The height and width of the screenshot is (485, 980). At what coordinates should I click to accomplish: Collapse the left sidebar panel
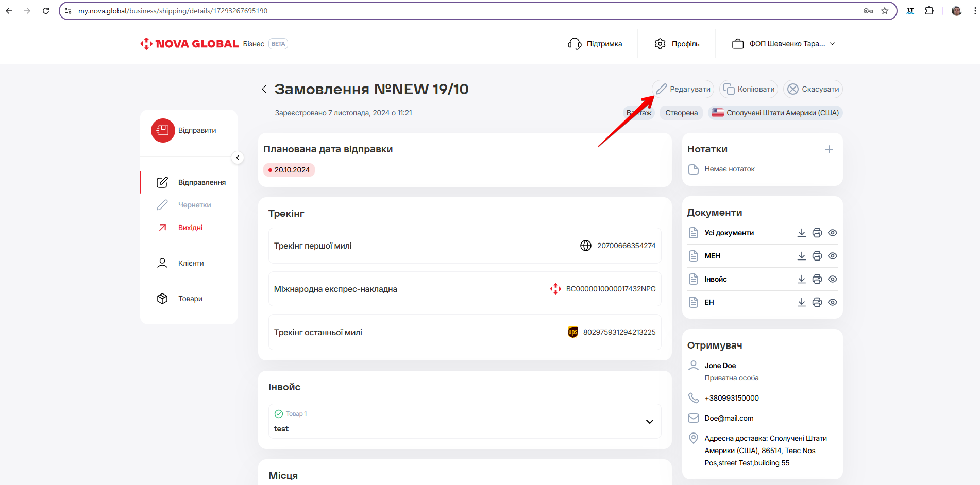[x=238, y=158]
